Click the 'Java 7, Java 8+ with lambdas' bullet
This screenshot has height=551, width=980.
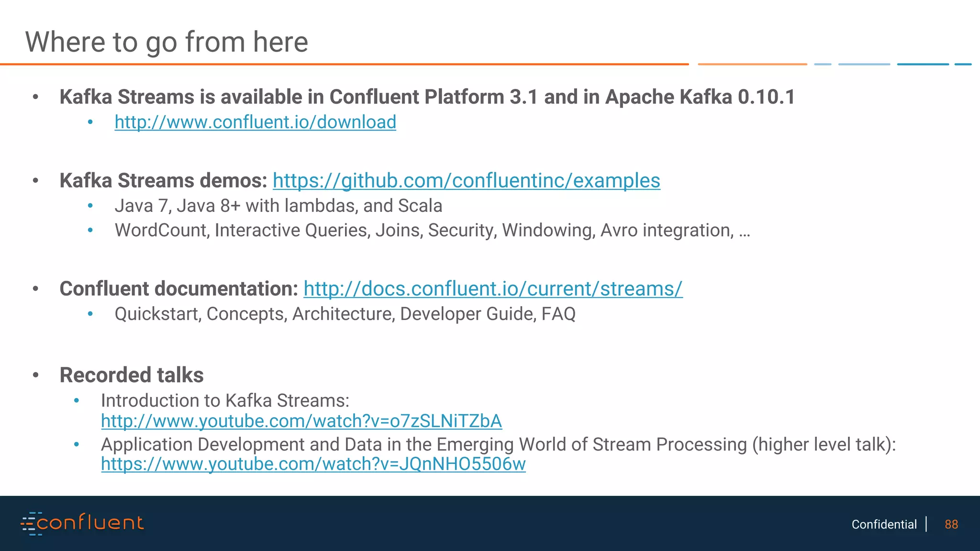click(x=278, y=206)
